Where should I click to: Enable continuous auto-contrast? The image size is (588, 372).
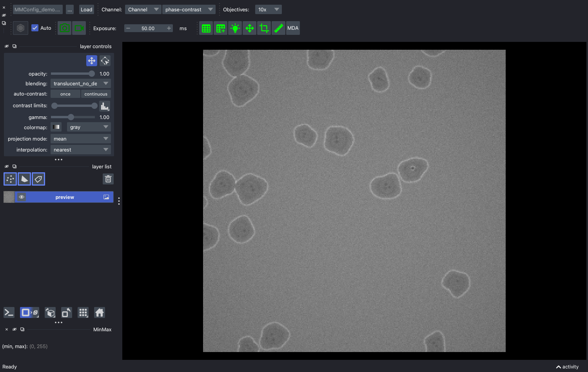pyautogui.click(x=96, y=94)
